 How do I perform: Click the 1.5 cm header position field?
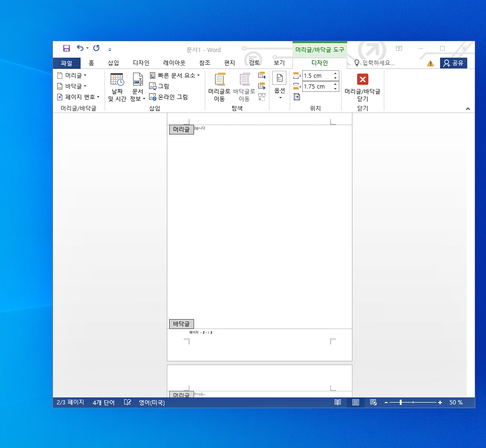pyautogui.click(x=317, y=75)
